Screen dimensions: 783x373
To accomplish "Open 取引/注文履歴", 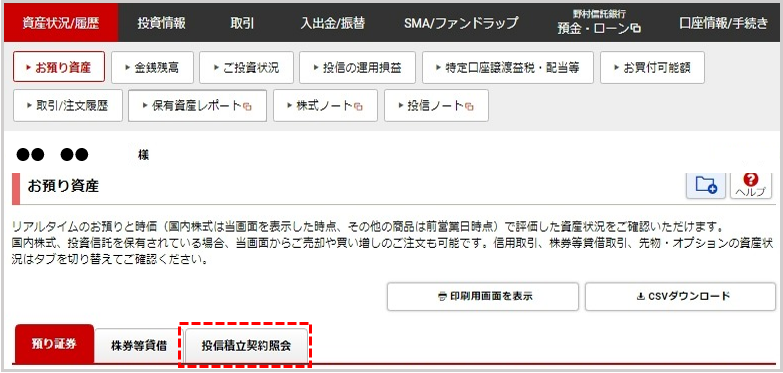I will 68,105.
